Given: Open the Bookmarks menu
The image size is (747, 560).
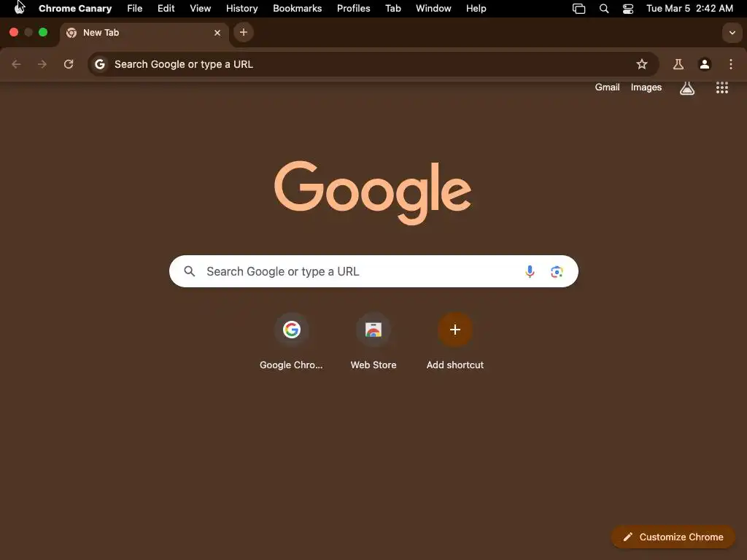Looking at the screenshot, I should (x=297, y=8).
